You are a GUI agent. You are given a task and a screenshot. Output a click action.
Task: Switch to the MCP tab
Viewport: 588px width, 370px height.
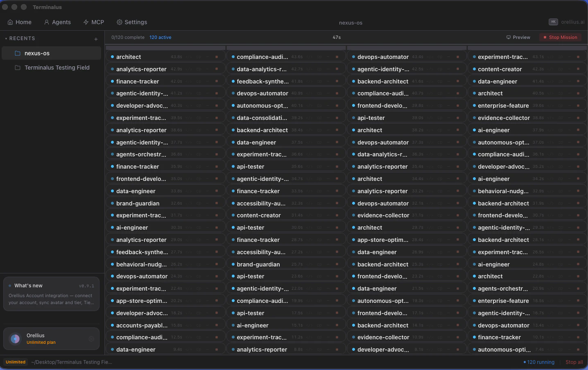94,22
